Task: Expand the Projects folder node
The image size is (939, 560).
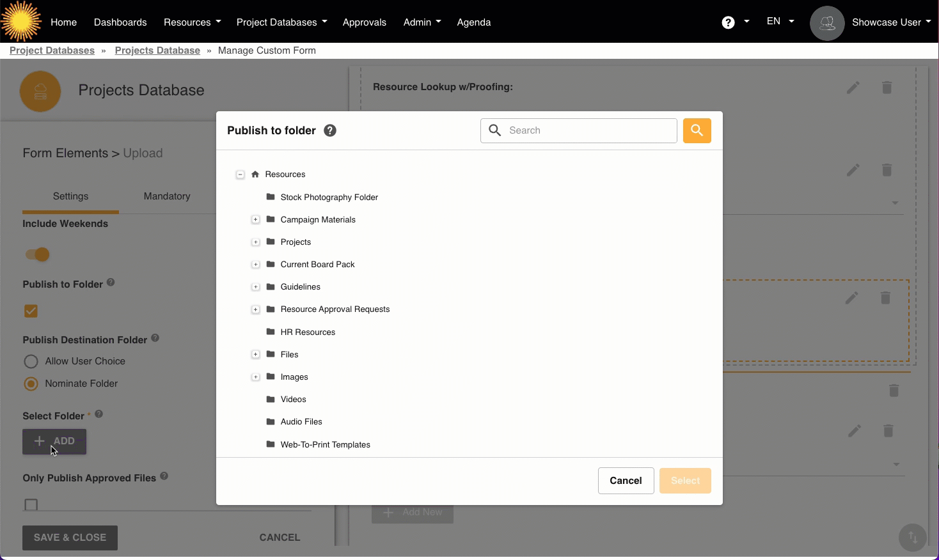Action: click(256, 242)
